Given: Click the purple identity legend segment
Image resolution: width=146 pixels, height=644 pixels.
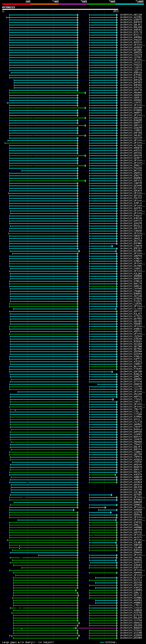Looking at the screenshot, I should (x=73, y=4).
